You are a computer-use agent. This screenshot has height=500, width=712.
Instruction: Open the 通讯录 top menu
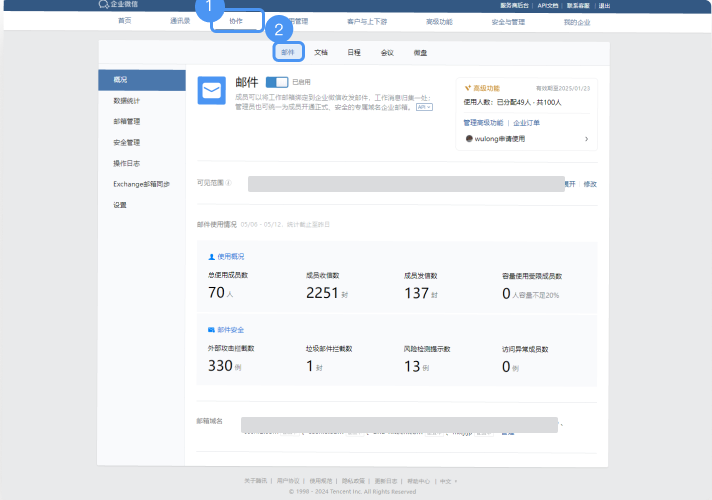pyautogui.click(x=180, y=20)
